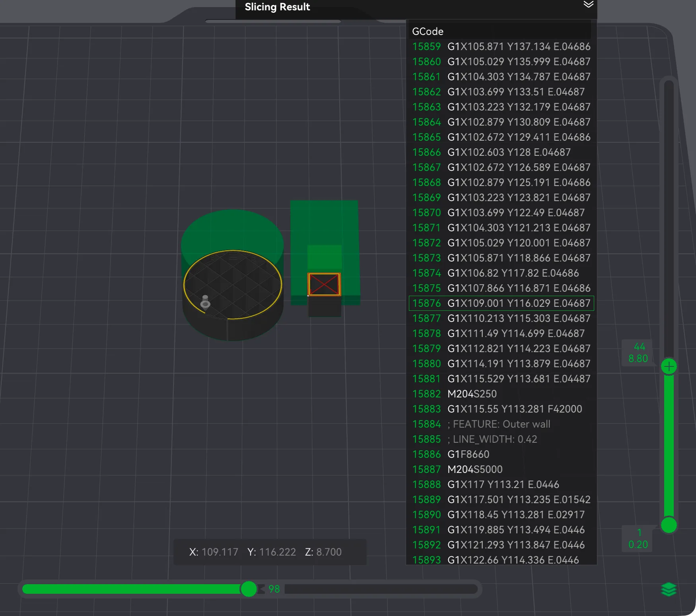The width and height of the screenshot is (696, 616).
Task: Collapse the Slicing Result panel chevron
Action: (x=588, y=4)
